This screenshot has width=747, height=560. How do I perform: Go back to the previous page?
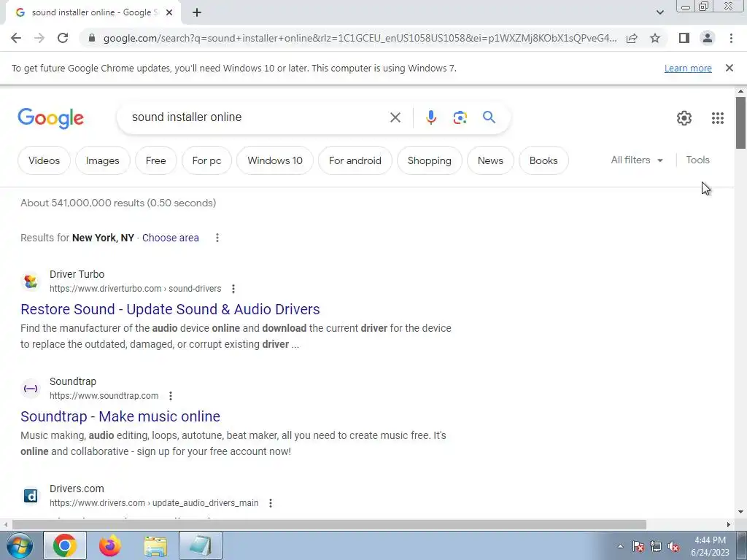click(x=16, y=38)
